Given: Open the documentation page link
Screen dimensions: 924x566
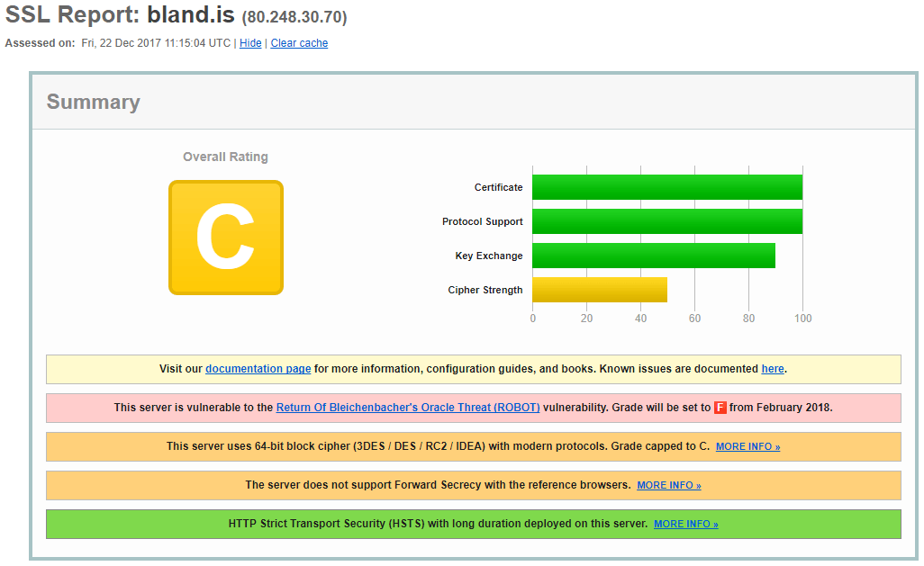Looking at the screenshot, I should (258, 369).
